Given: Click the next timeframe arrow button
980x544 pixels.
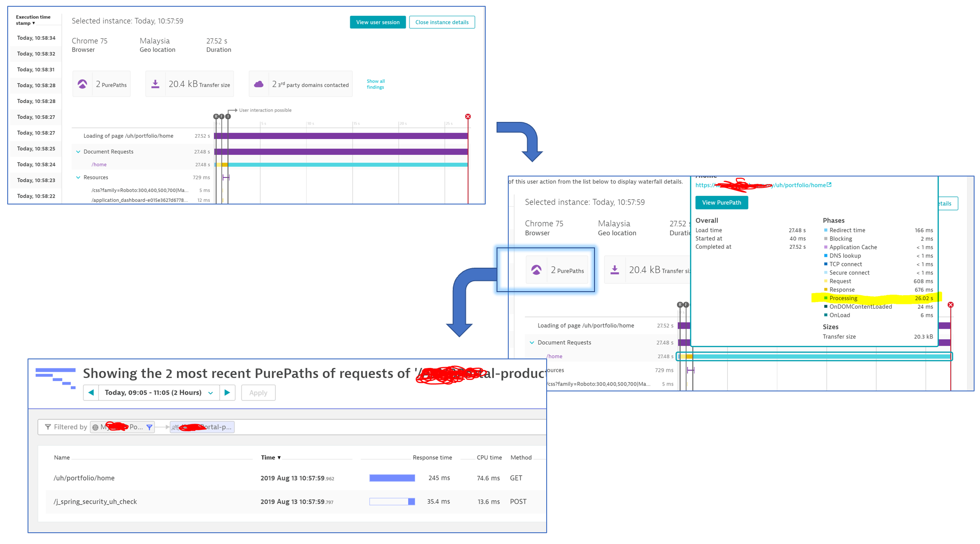Looking at the screenshot, I should [227, 393].
